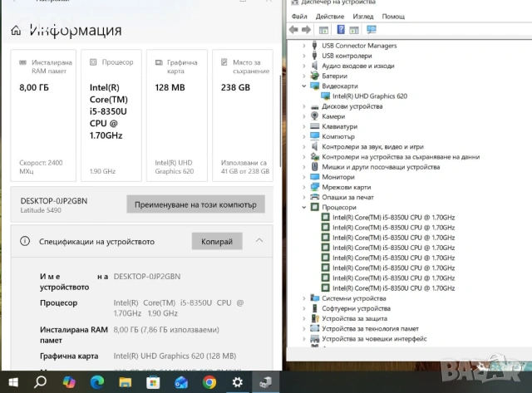Click the blue Help icon in Device Manager toolbar

(341, 30)
